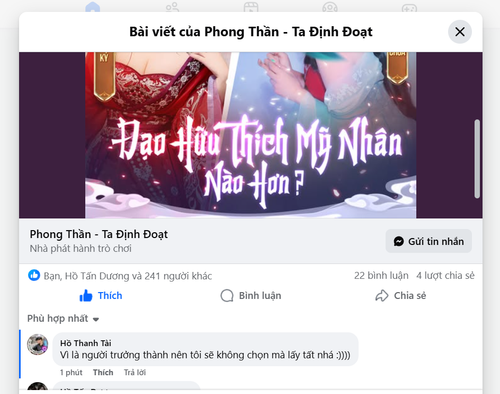The width and height of the screenshot is (500, 394).
Task: Open the Video/Reels icon in top bar
Action: pyautogui.click(x=251, y=7)
